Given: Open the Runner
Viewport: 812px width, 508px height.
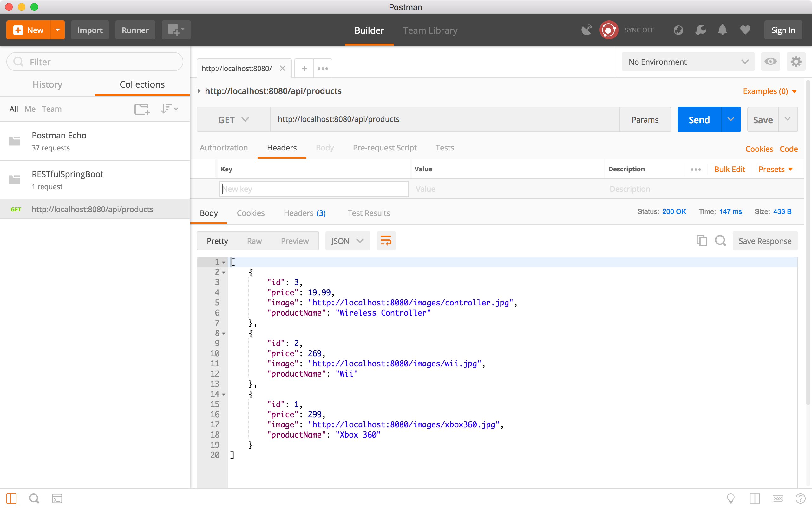Looking at the screenshot, I should (135, 30).
